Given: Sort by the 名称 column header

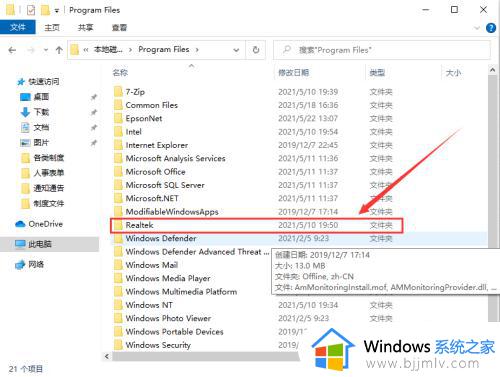Looking at the screenshot, I should click(120, 73).
